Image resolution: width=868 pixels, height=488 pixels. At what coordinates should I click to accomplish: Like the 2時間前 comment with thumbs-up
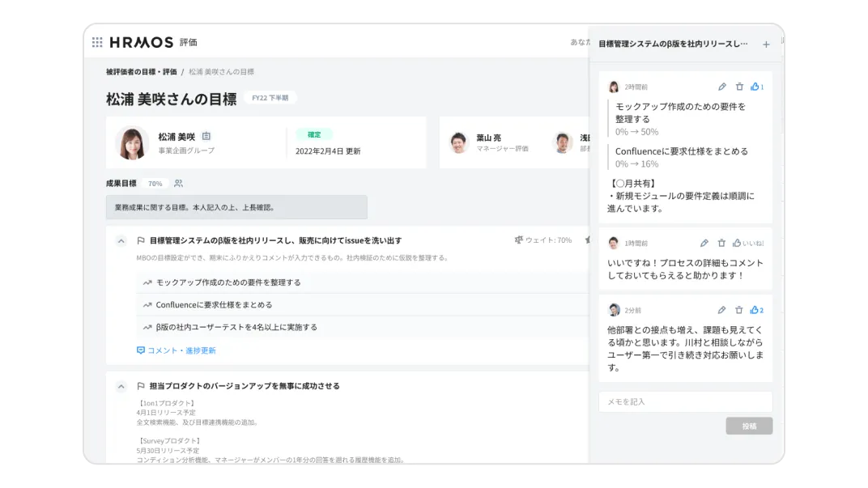[755, 86]
